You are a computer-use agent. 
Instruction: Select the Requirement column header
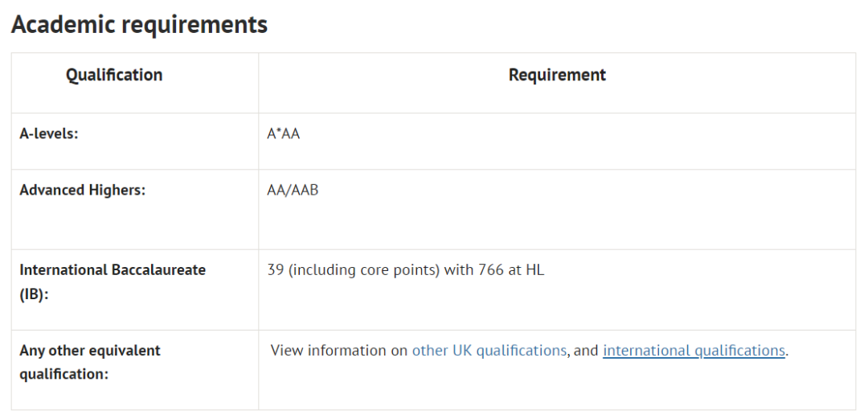point(557,75)
